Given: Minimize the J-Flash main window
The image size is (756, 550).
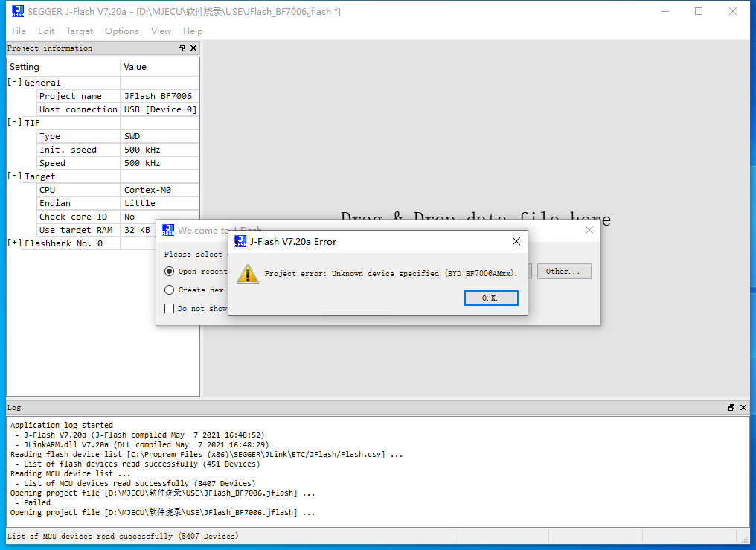Looking at the screenshot, I should [665, 11].
